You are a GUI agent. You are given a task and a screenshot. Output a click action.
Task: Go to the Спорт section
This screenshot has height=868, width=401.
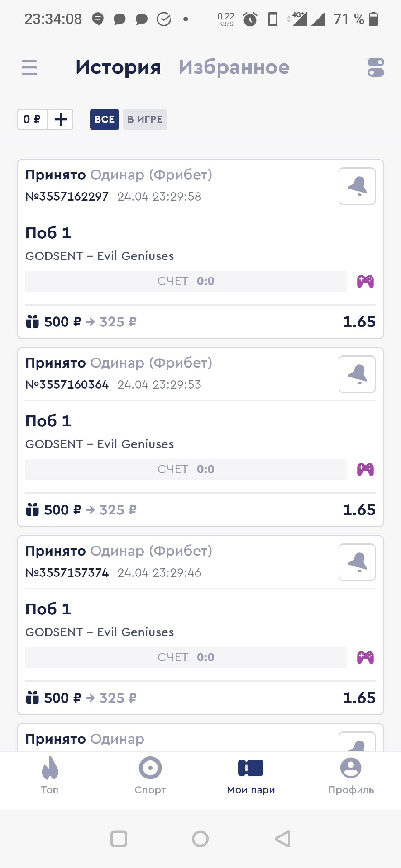(x=150, y=775)
